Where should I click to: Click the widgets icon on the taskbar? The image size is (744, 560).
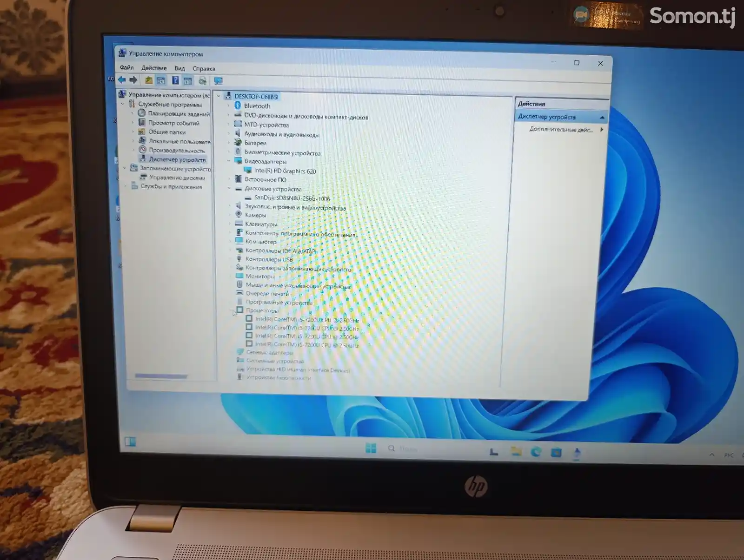(x=131, y=441)
